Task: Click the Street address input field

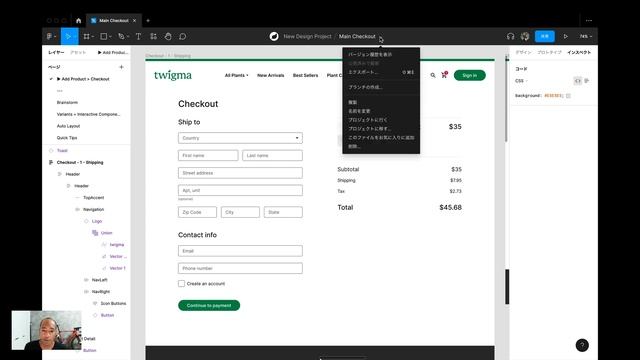Action: pyautogui.click(x=240, y=173)
